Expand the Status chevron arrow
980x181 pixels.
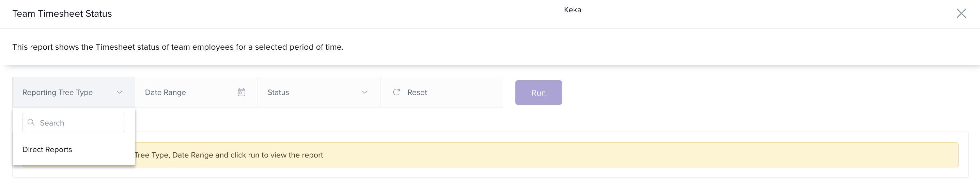[x=364, y=93]
